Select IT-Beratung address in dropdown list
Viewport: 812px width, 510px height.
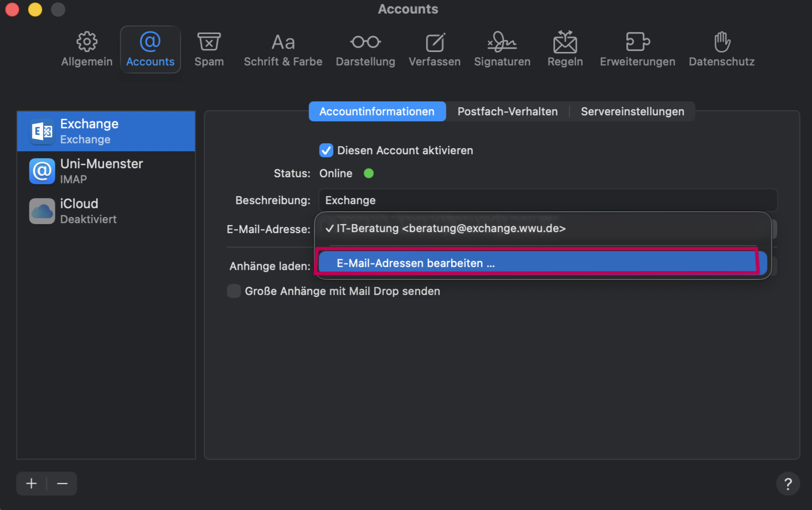[x=450, y=229]
